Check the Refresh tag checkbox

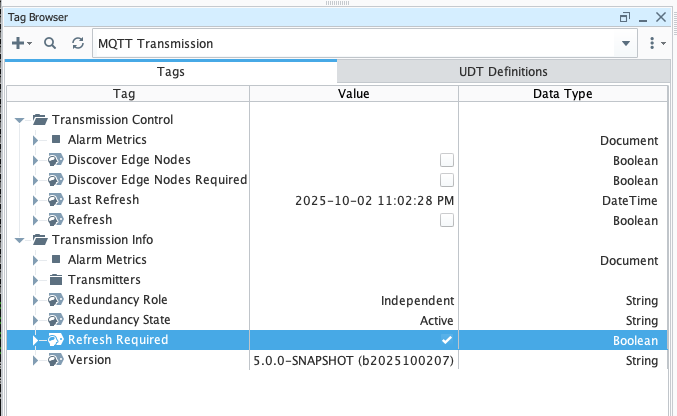pos(447,220)
